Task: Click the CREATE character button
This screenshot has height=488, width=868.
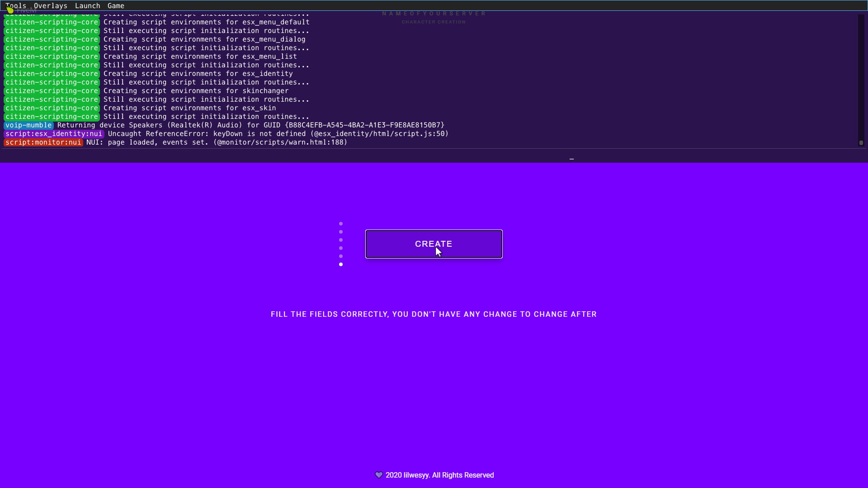Action: [x=434, y=244]
